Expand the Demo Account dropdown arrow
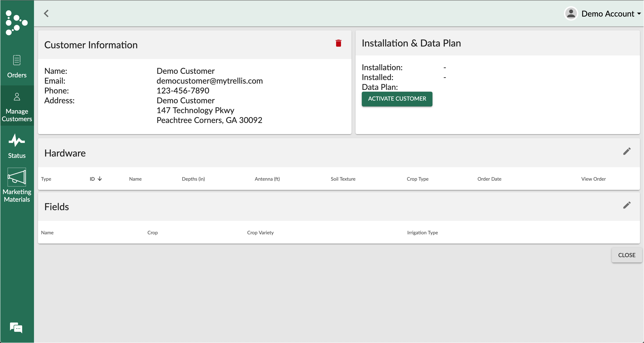The height and width of the screenshot is (343, 644). [x=639, y=14]
